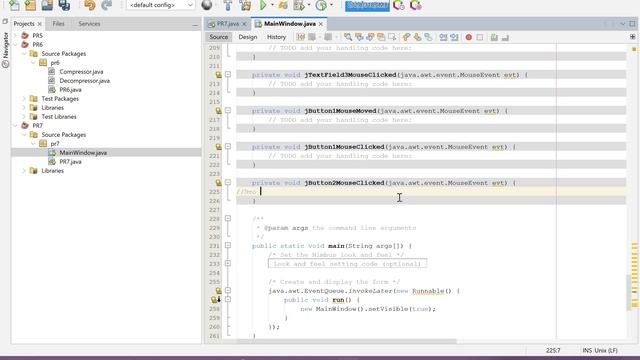Click the Toggle Highlight Search icon

point(381,37)
